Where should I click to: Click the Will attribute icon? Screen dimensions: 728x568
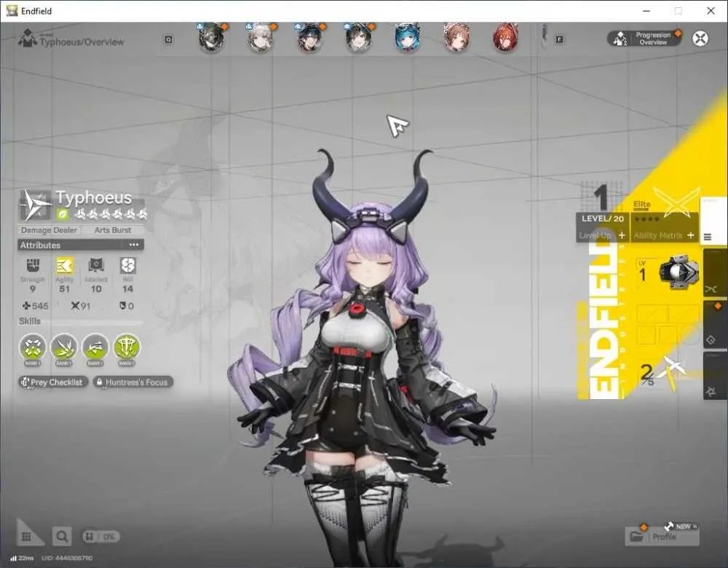pos(127,266)
